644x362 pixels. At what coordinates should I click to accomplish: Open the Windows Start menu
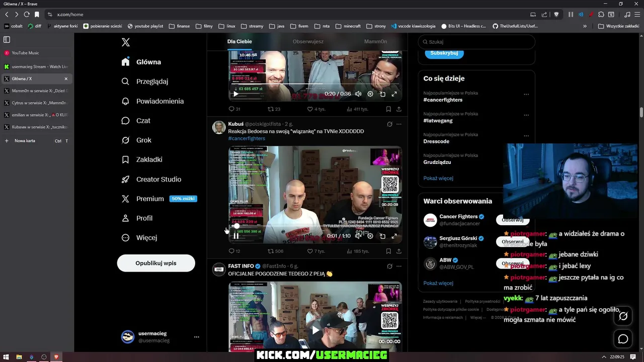6,357
